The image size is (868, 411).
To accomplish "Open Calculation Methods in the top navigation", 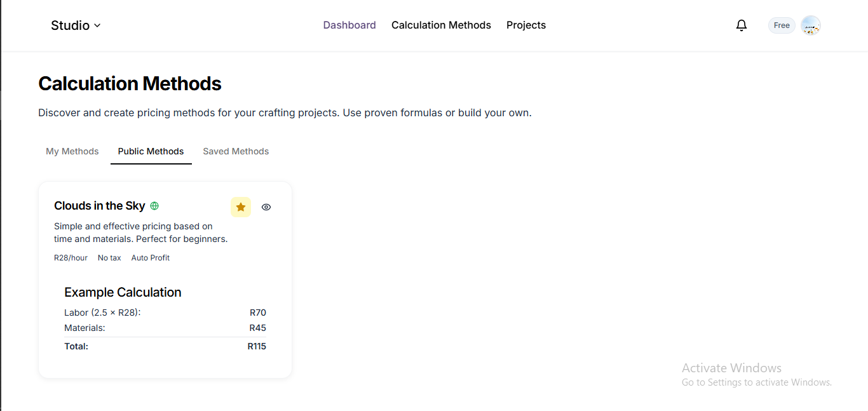I will point(441,25).
